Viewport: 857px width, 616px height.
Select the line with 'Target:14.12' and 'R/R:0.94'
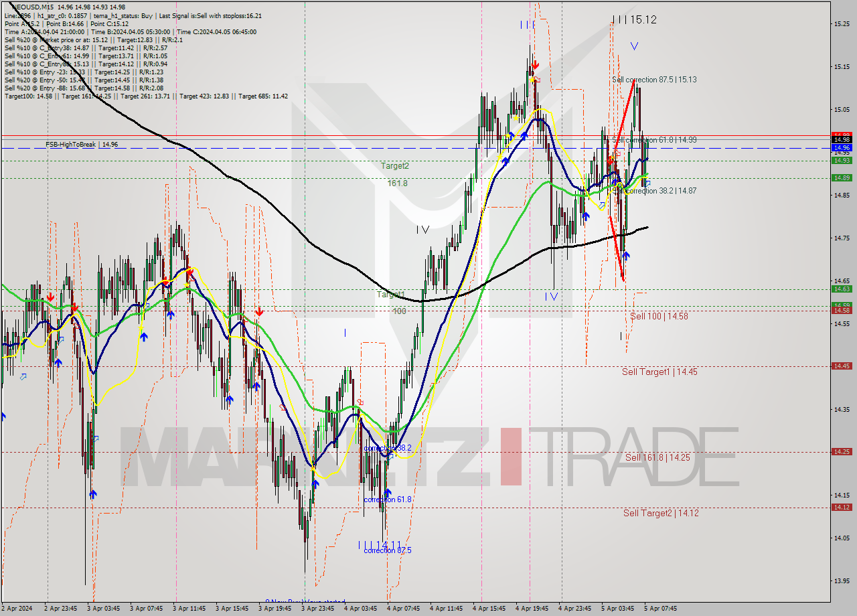tap(86, 64)
